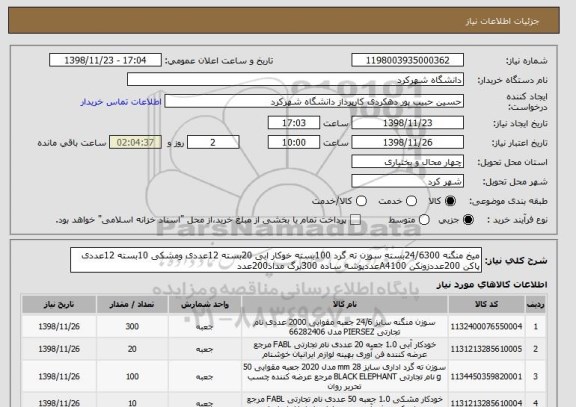Select the جزیی purchase type radio
This screenshot has width=576, height=407.
tap(468, 220)
